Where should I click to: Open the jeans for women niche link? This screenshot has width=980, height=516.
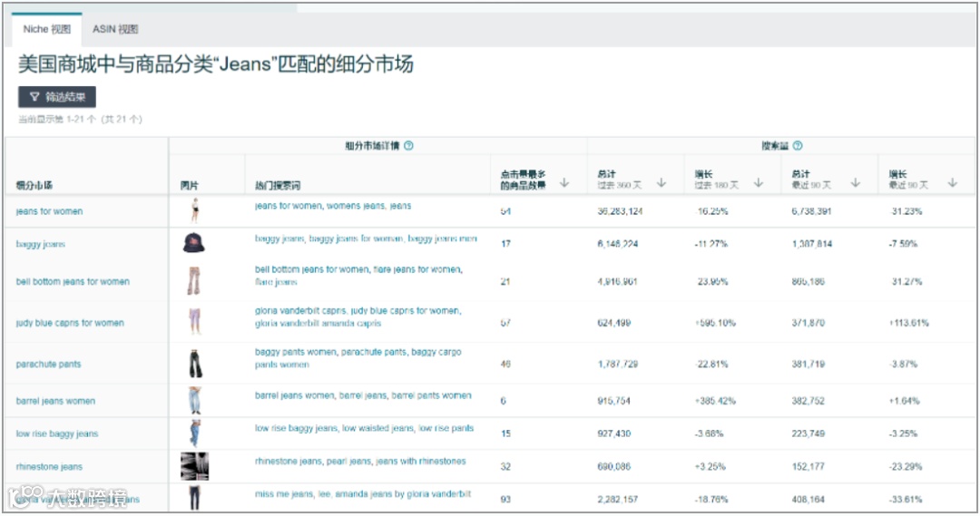[x=49, y=211]
